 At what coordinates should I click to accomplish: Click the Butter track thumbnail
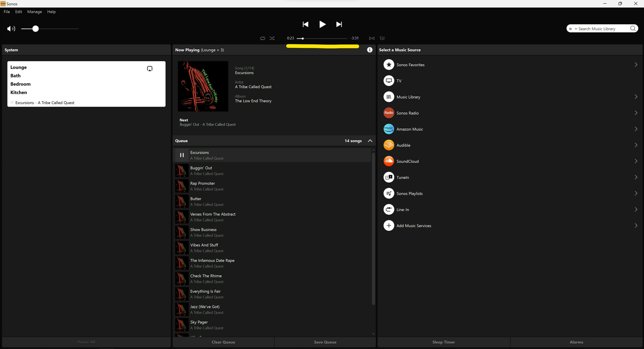click(182, 201)
